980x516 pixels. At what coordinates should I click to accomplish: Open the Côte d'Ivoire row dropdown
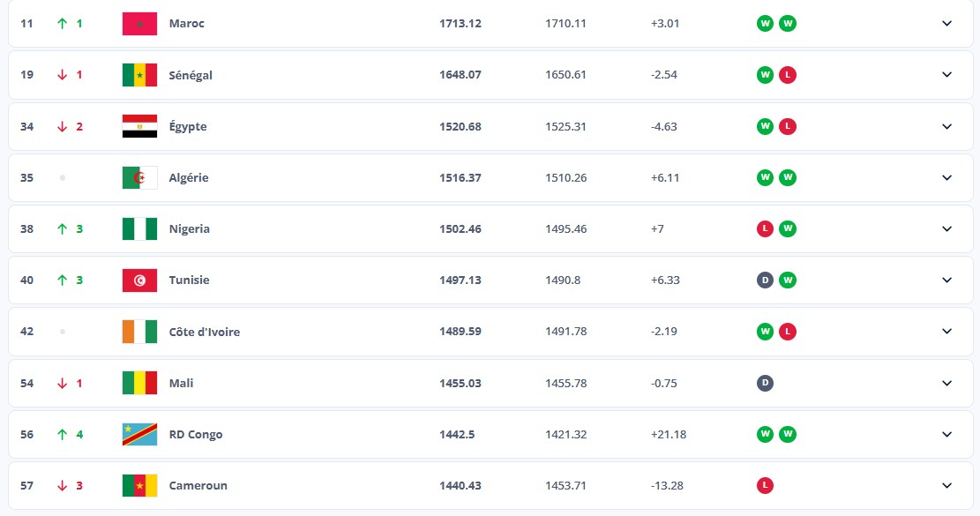coord(946,332)
